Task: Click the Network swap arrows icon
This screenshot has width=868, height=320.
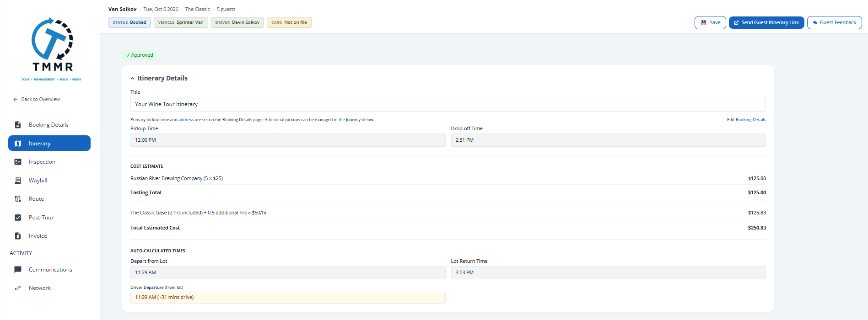Action: (18, 288)
